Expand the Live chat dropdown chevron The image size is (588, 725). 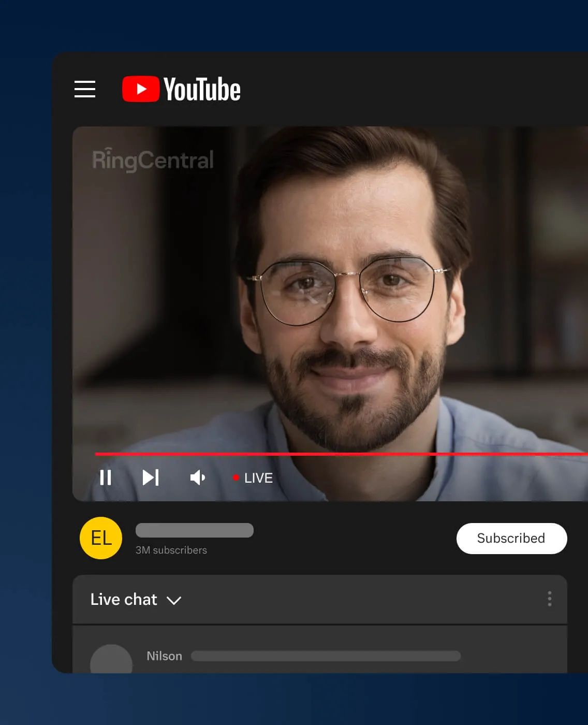pos(174,600)
